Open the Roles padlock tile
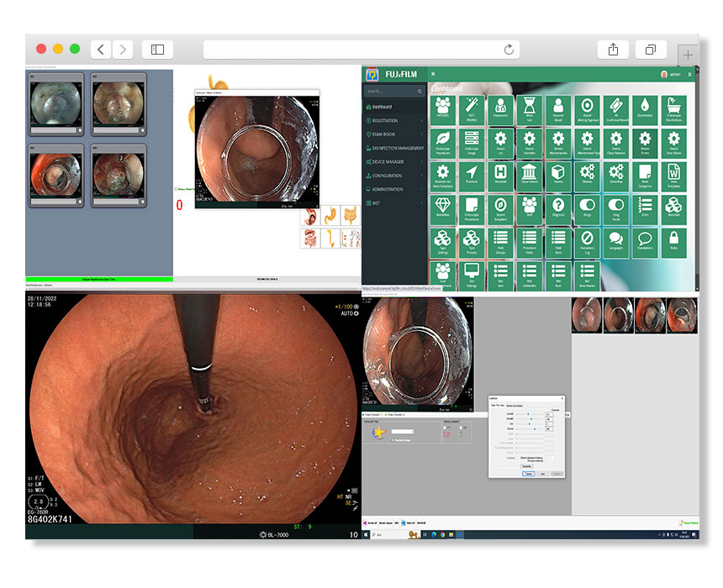Viewport: 723px width, 588px height. pos(673,242)
